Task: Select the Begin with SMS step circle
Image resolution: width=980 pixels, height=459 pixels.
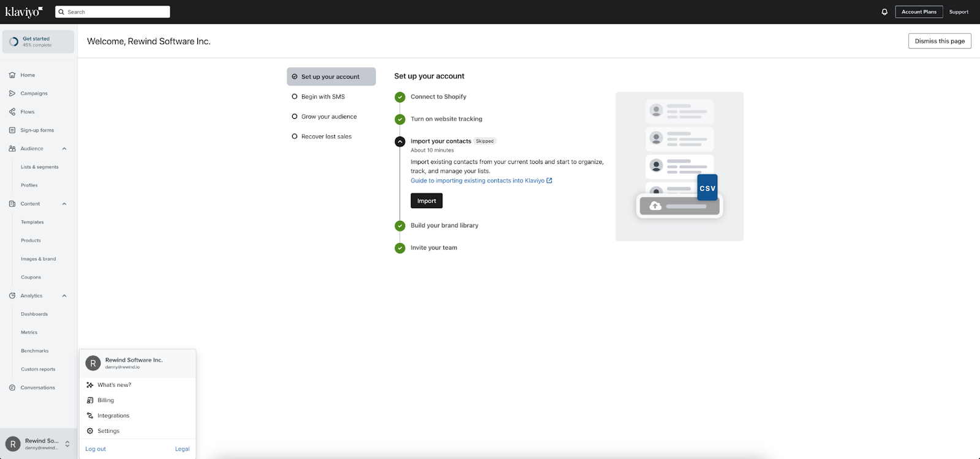Action: pyautogui.click(x=295, y=97)
